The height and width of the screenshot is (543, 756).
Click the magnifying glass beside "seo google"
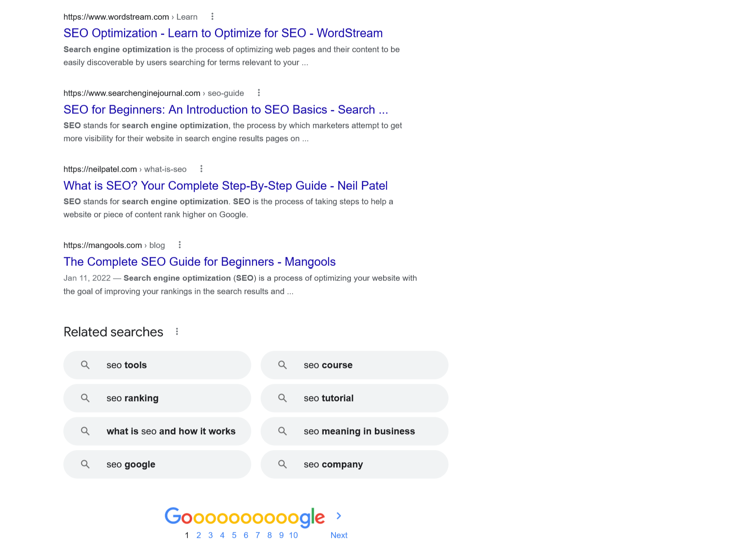(85, 464)
